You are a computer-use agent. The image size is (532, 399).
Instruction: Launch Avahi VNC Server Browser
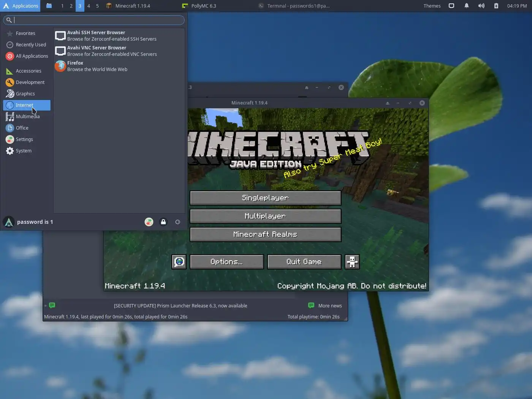[119, 51]
